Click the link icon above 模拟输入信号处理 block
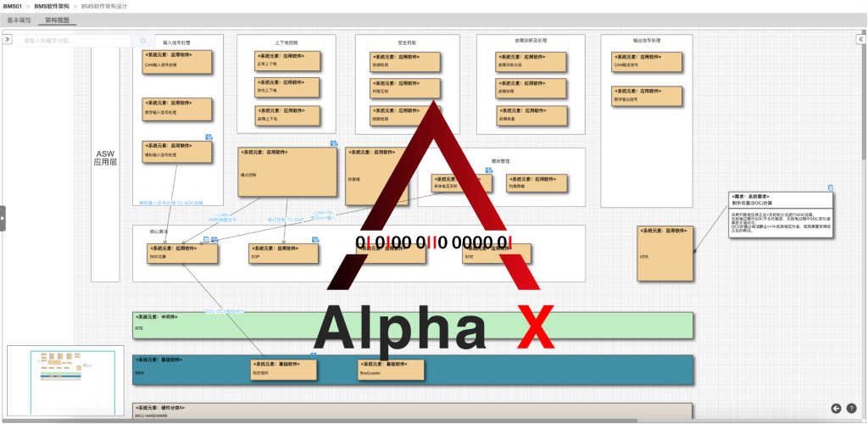The image size is (868, 424). coord(208,137)
